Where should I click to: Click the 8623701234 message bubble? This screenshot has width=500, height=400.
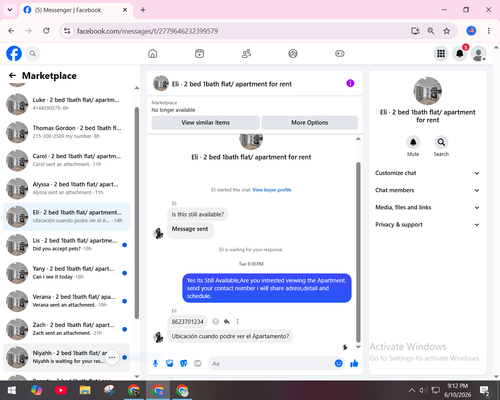[187, 322]
